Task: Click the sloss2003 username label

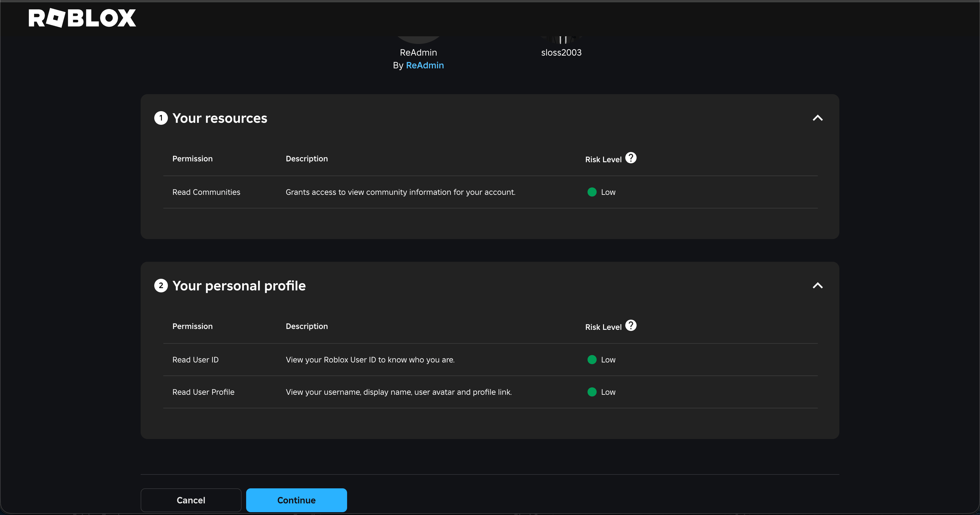Action: point(561,52)
